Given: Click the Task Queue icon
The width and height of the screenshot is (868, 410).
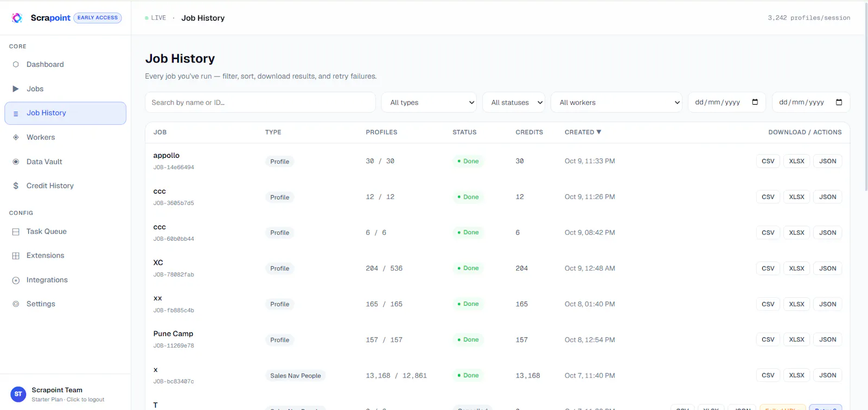Looking at the screenshot, I should pyautogui.click(x=16, y=232).
